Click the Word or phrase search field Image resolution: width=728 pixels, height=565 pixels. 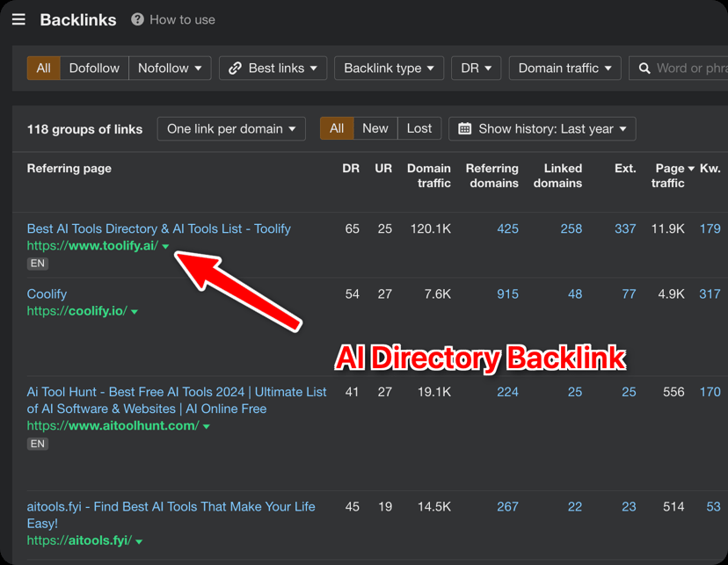click(x=691, y=68)
